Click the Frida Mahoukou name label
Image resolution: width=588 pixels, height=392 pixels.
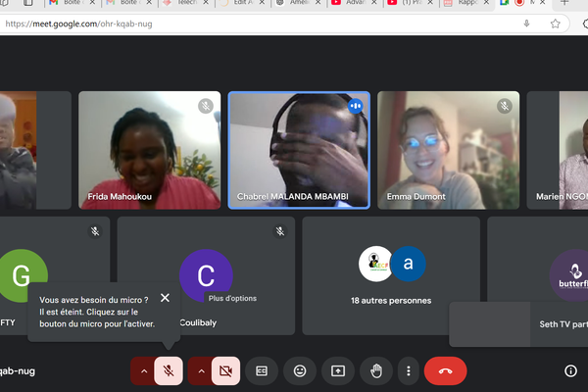click(120, 197)
